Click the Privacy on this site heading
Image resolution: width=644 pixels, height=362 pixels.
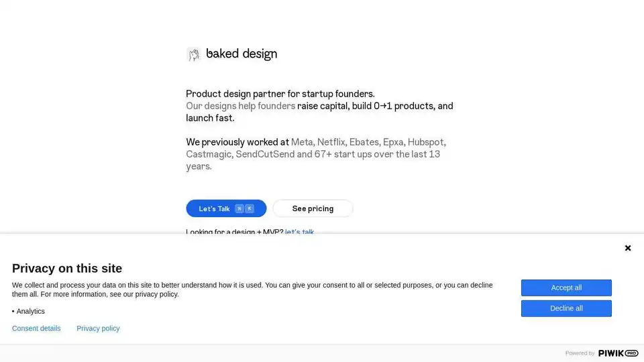coord(67,268)
